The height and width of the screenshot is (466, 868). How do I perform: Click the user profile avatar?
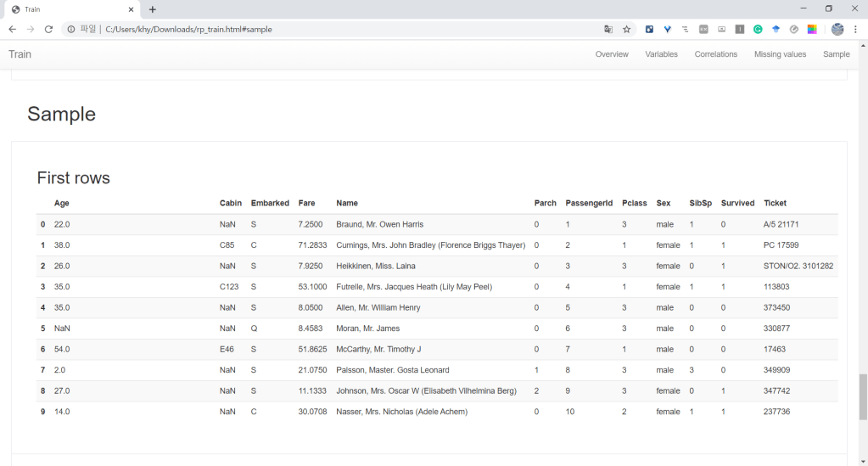[837, 29]
